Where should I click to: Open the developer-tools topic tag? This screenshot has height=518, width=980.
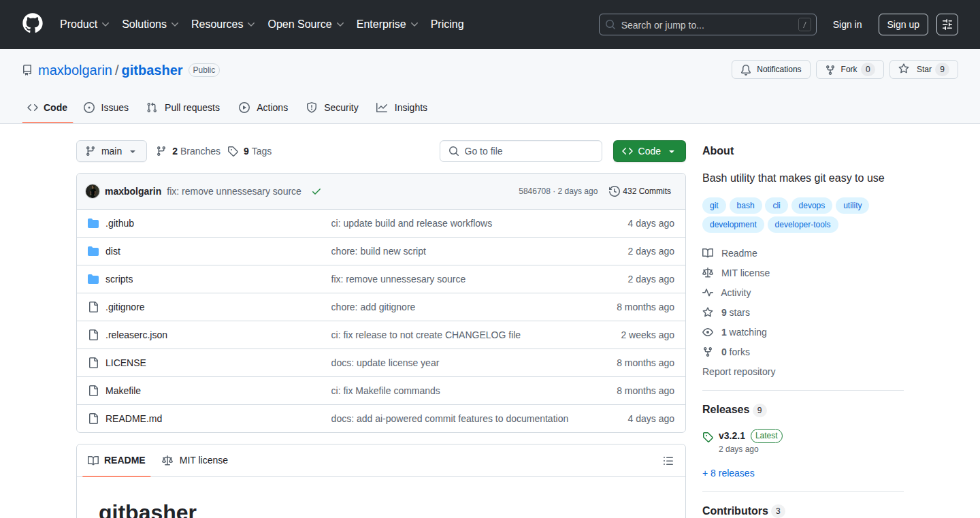pos(803,225)
